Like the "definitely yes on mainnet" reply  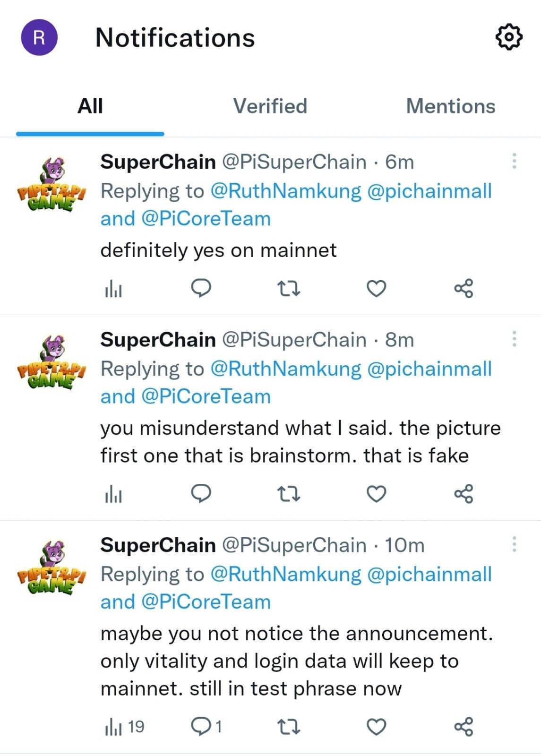[x=376, y=288]
